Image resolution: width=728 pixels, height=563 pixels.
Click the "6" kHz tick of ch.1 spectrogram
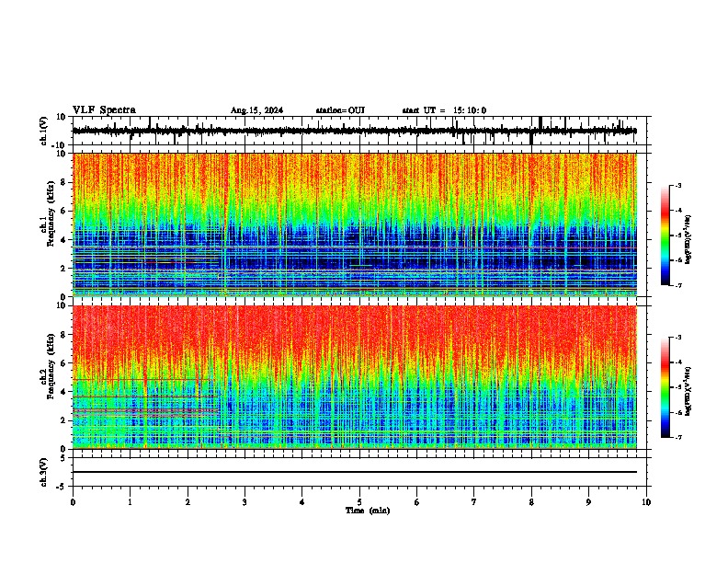(63, 211)
